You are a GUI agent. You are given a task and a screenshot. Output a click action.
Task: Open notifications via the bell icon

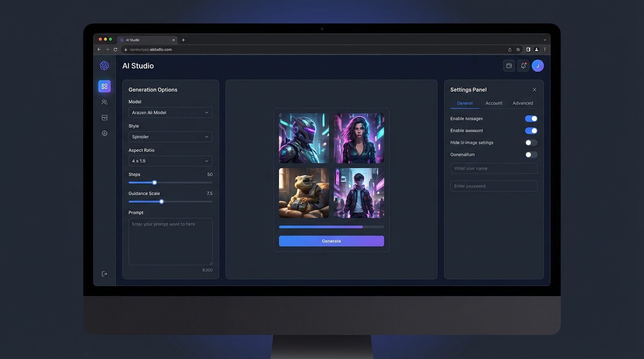pos(523,65)
